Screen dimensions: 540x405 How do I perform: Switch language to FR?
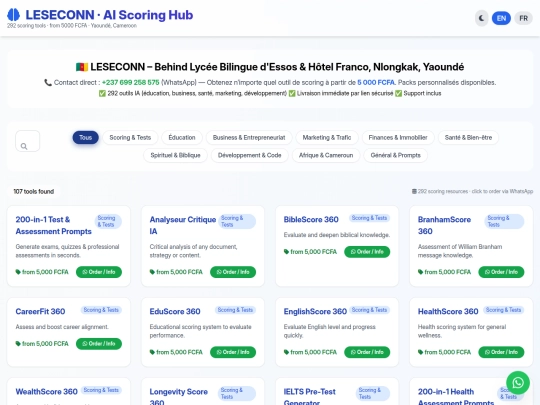523,18
